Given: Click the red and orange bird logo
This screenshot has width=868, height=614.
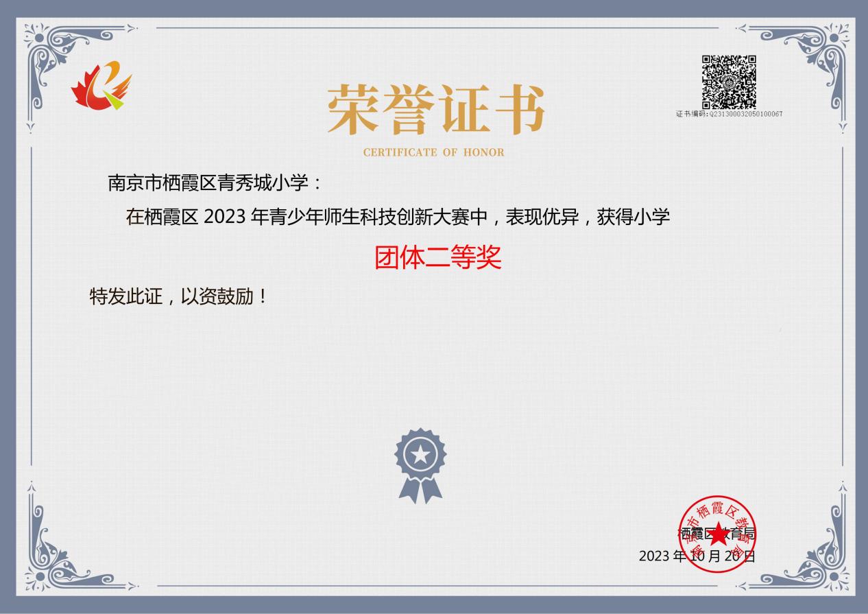Looking at the screenshot, I should 101,85.
